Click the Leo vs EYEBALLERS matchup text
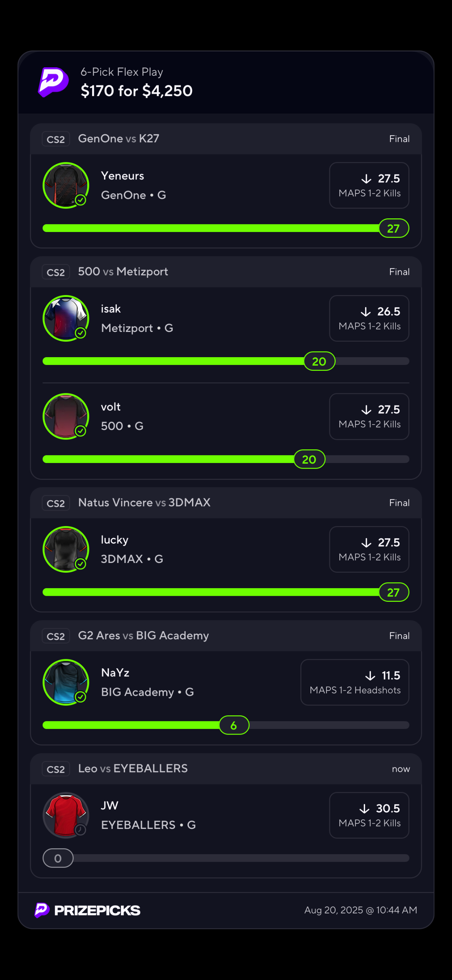This screenshot has width=452, height=980. pyautogui.click(x=133, y=768)
